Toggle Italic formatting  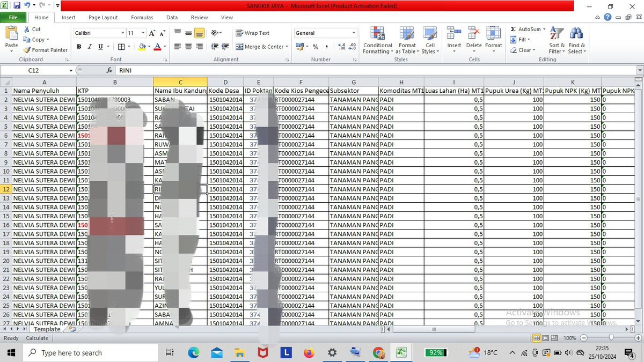[x=90, y=47]
